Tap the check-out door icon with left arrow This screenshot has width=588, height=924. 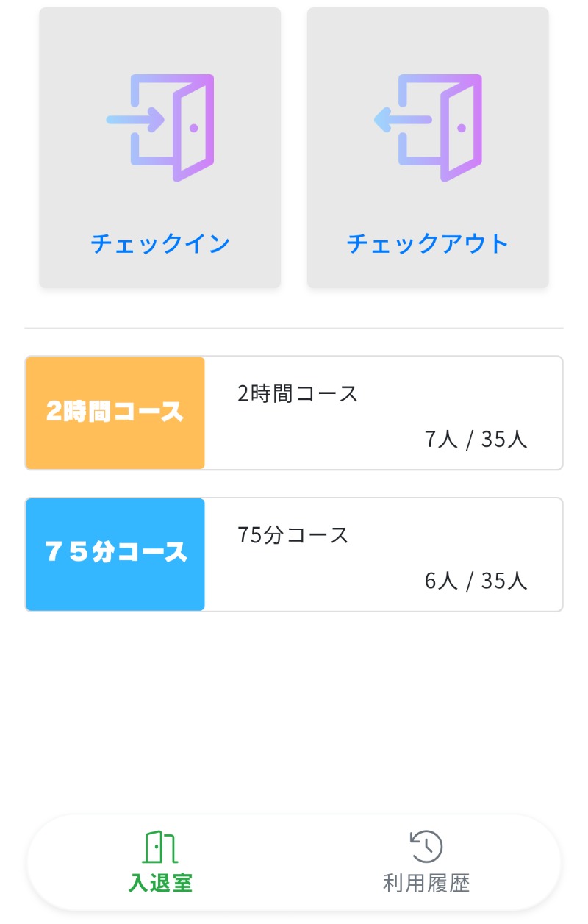pyautogui.click(x=427, y=126)
